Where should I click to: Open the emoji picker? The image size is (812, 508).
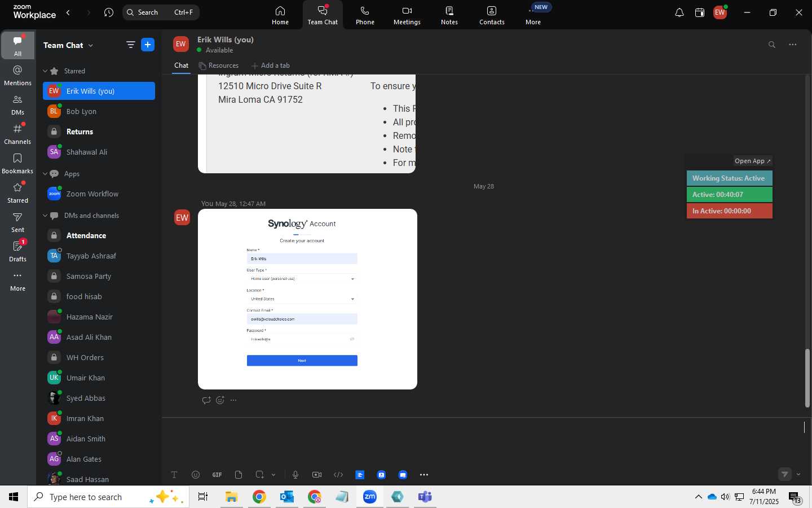pyautogui.click(x=196, y=475)
